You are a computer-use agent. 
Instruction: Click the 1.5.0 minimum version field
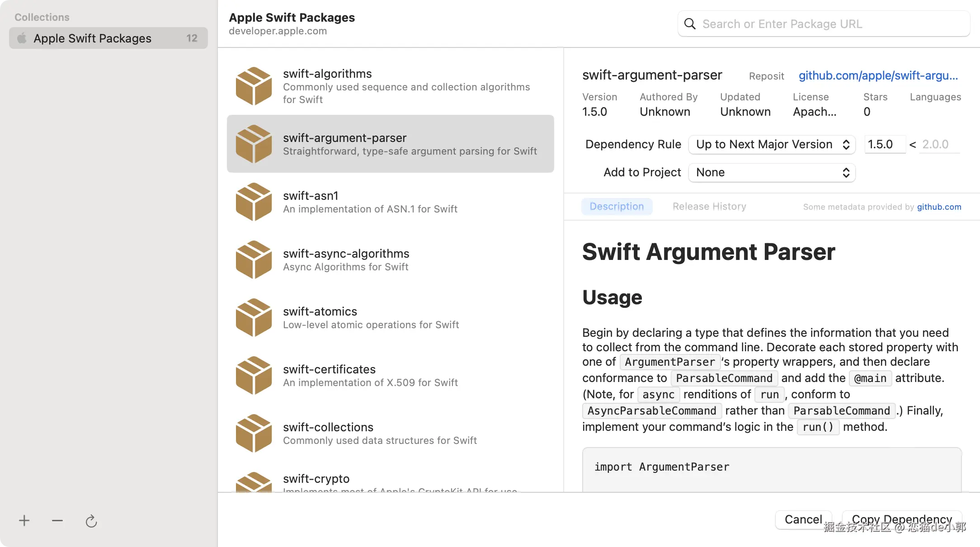click(x=885, y=144)
